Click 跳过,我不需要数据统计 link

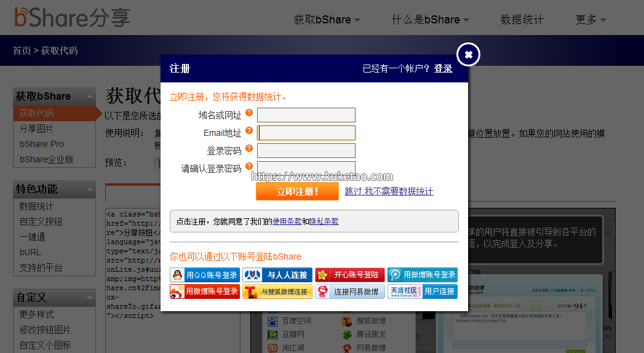389,191
